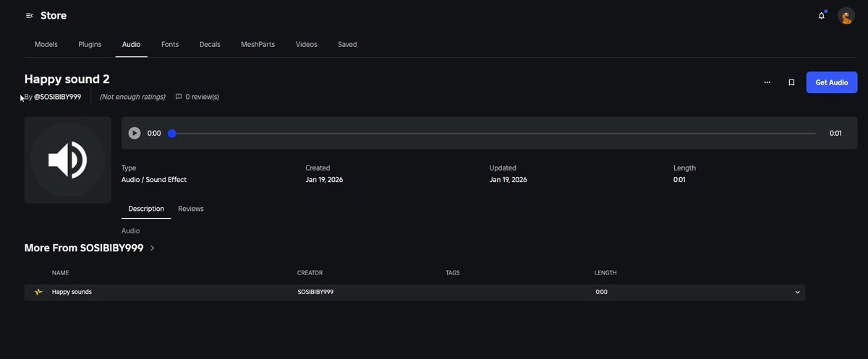Viewport: 868px width, 359px height.
Task: Click the Get Audio button
Action: click(832, 82)
